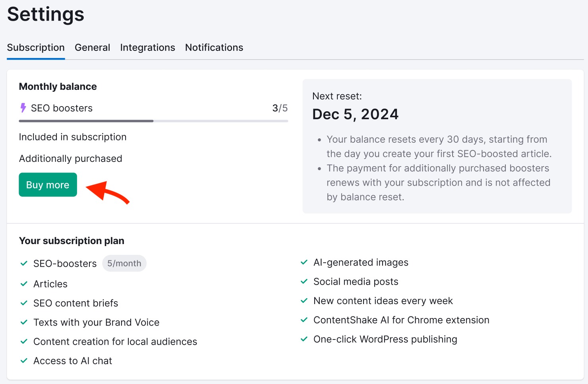
Task: Click the checkmark beside Social media posts
Action: (304, 281)
